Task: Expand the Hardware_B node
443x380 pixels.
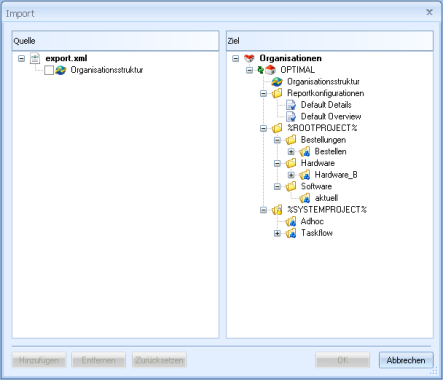Action: click(291, 175)
